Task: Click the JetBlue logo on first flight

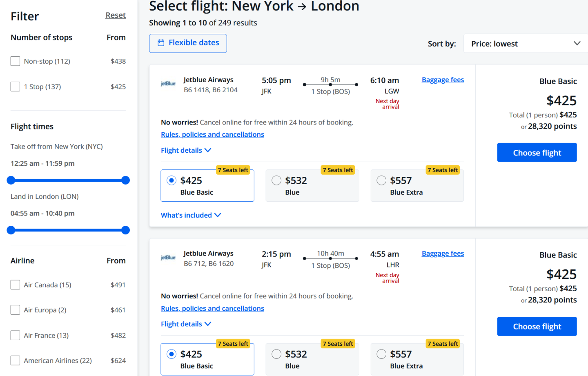Action: point(168,84)
